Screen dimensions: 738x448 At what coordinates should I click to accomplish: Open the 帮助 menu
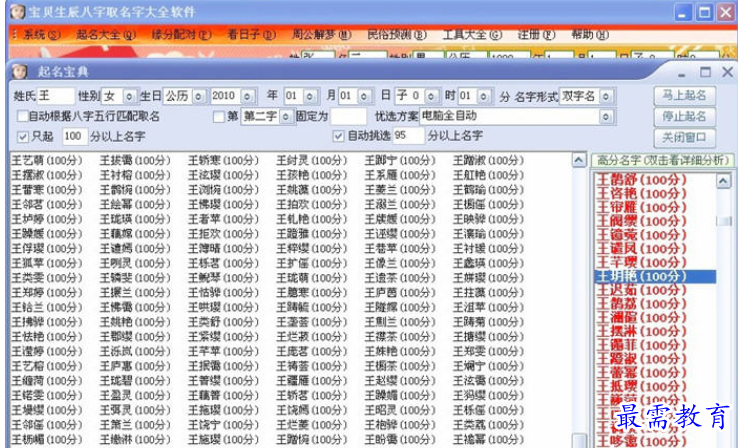click(x=590, y=35)
